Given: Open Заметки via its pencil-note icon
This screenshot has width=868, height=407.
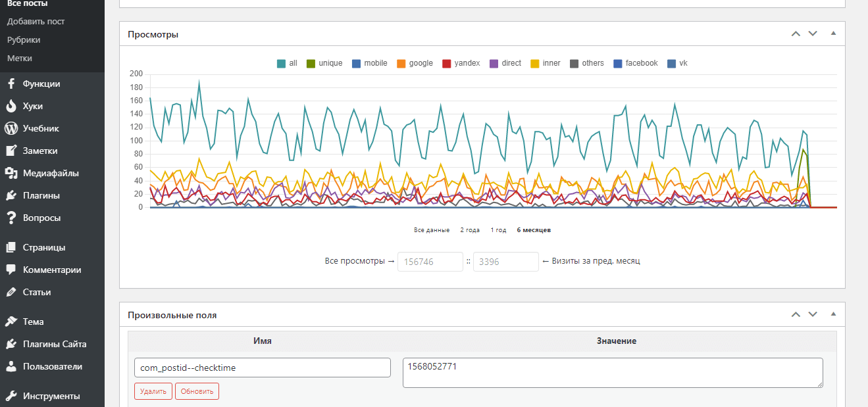Looking at the screenshot, I should tap(11, 151).
